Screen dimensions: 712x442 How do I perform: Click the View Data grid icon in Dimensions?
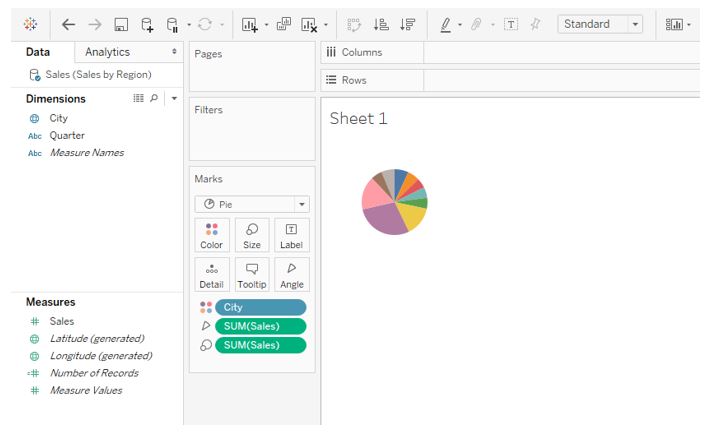(138, 98)
